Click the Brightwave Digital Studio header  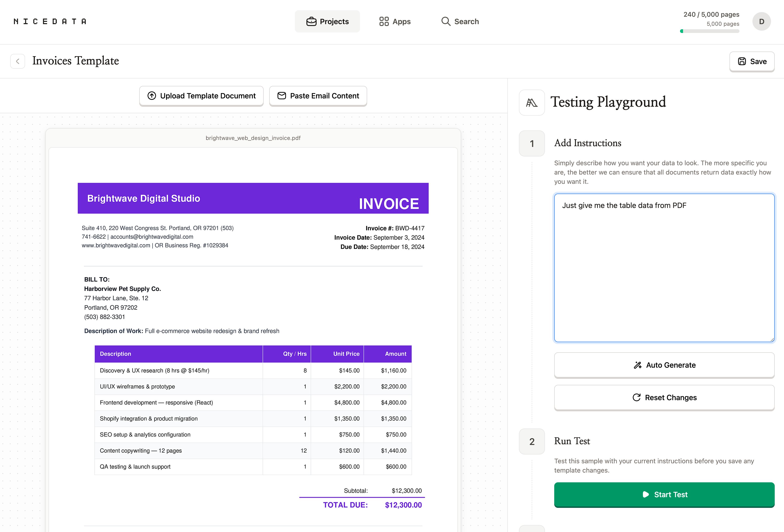click(x=144, y=198)
